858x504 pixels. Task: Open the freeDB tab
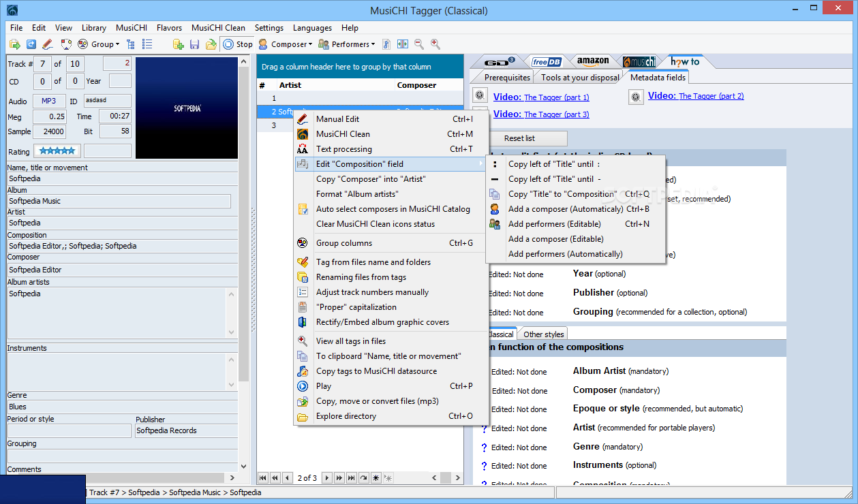click(547, 62)
